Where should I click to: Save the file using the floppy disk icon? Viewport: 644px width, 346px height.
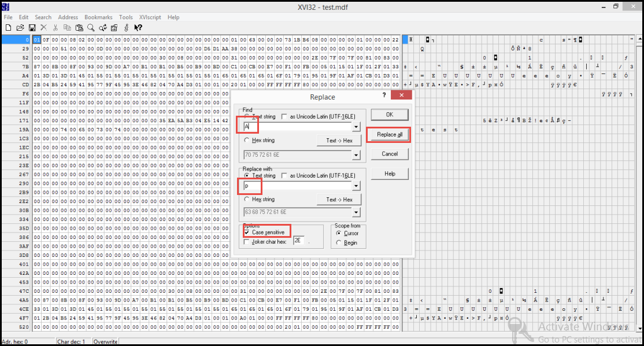click(x=32, y=27)
